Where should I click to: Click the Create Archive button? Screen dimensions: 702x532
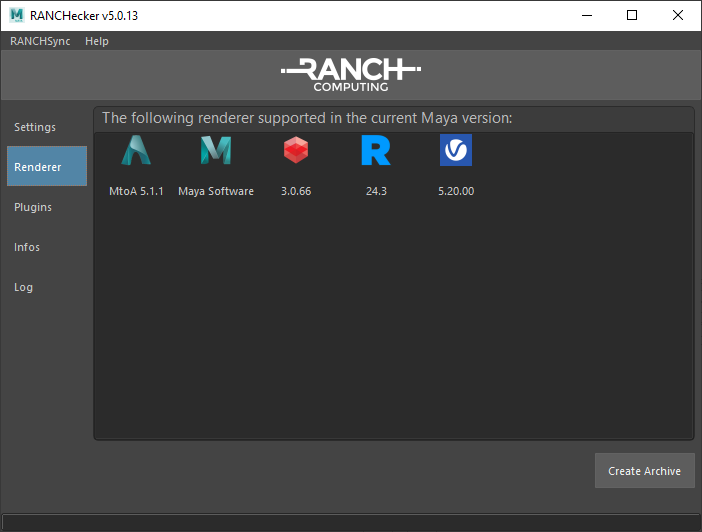point(645,471)
